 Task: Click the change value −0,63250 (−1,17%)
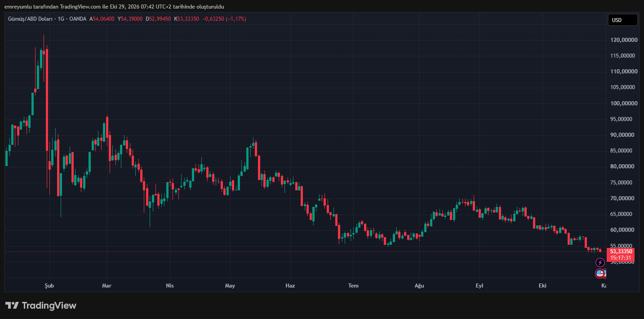224,19
